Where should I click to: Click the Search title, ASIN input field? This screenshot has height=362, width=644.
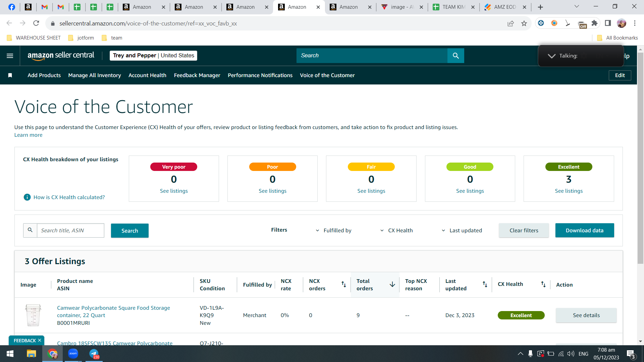click(70, 230)
